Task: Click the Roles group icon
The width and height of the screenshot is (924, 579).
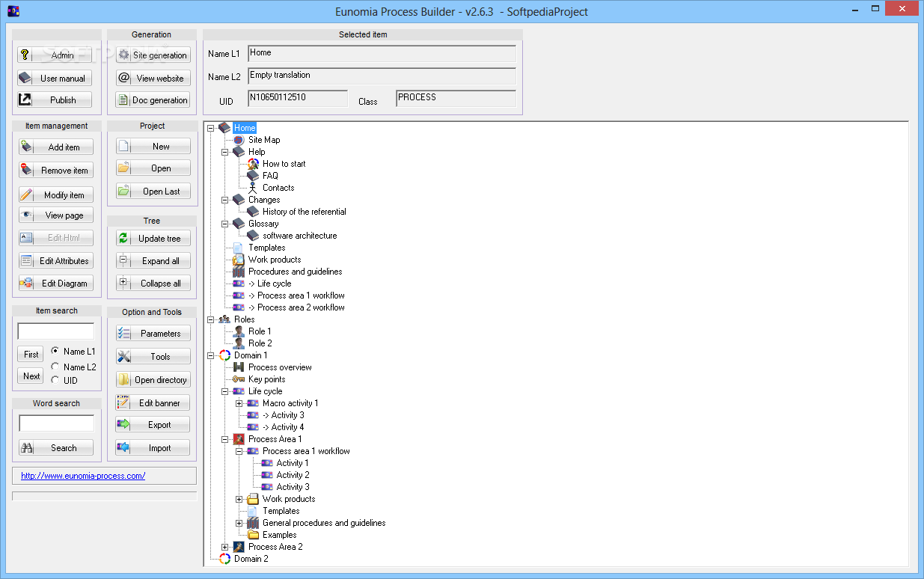Action: [x=224, y=319]
